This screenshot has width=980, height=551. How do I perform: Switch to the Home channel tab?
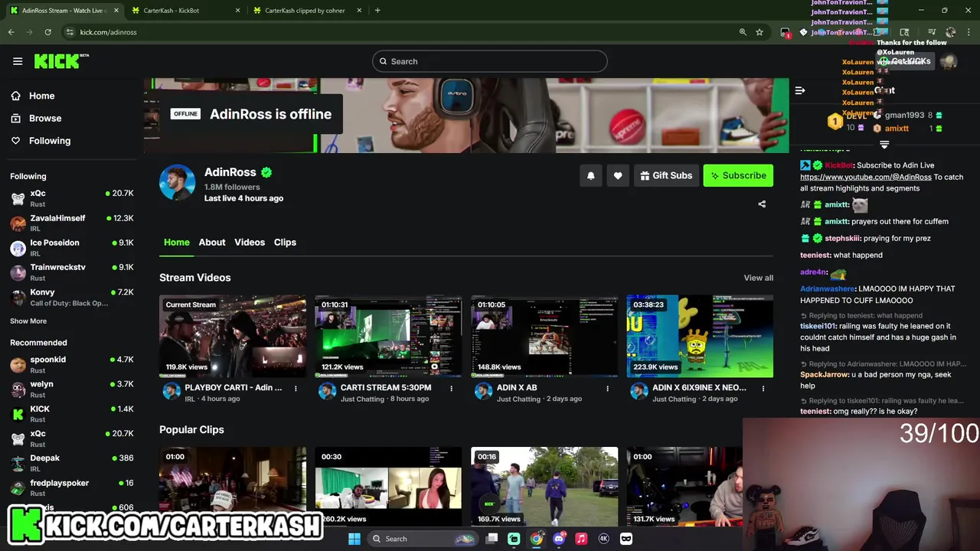(176, 242)
